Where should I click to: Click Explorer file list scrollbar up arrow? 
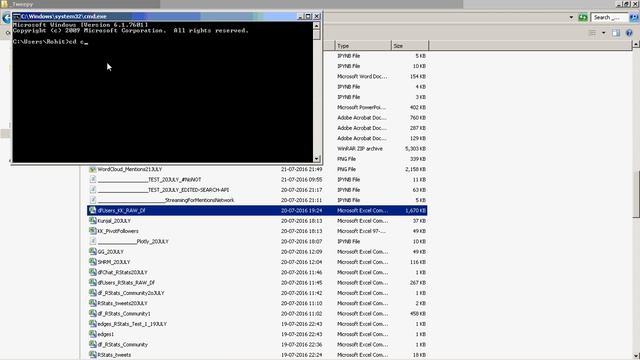(x=636, y=44)
